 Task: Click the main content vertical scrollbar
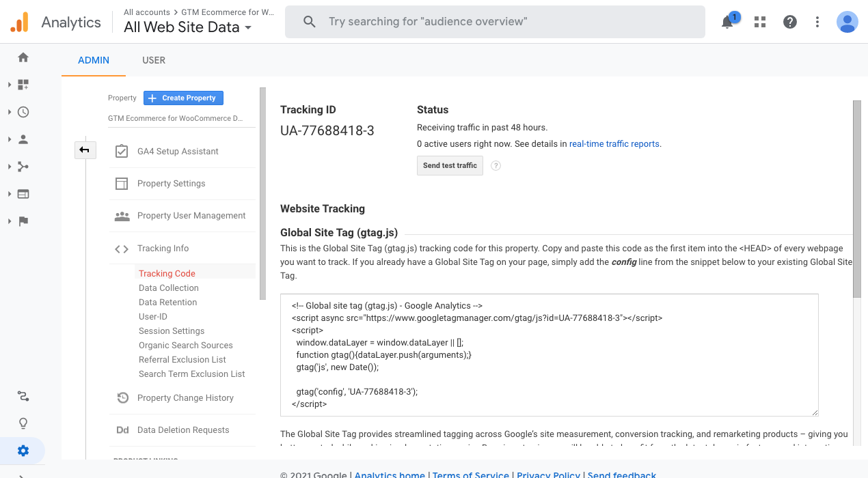[856, 198]
